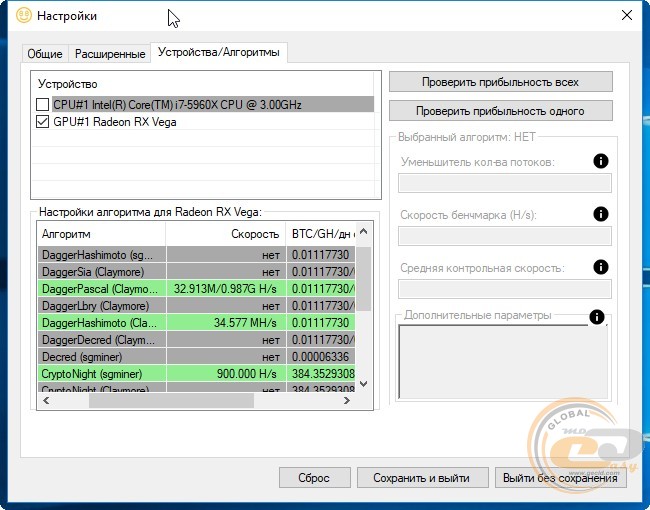The image size is (650, 510).
Task: Click Проверить прибыльность всех button
Action: coord(500,82)
